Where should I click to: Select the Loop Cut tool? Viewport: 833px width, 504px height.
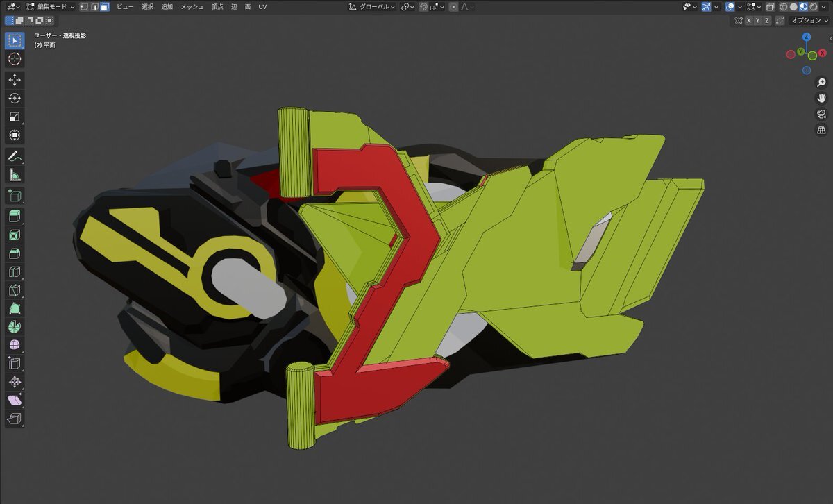(15, 271)
